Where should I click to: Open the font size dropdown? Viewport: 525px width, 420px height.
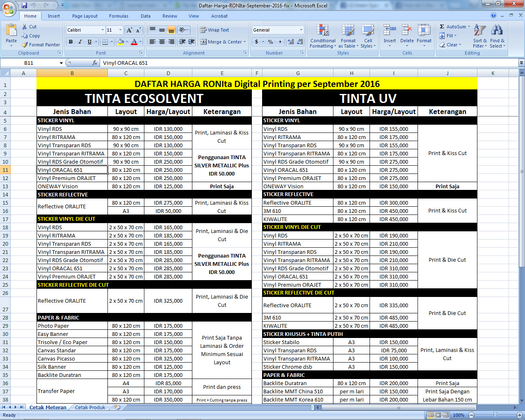[120, 30]
